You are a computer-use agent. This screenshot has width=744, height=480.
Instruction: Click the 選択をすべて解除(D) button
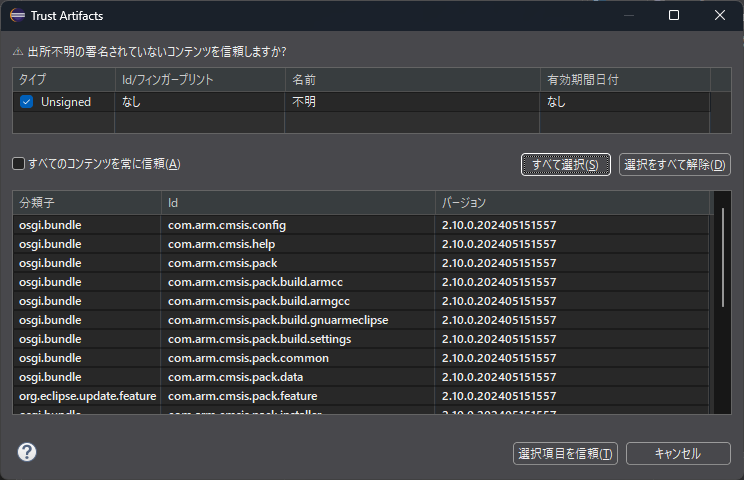tap(675, 165)
